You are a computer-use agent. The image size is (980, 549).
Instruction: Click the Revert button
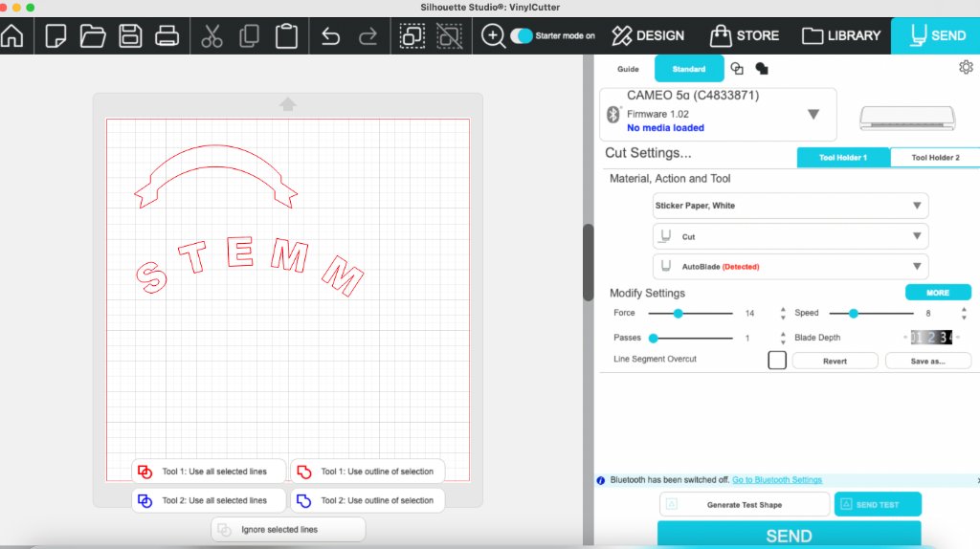(x=835, y=361)
